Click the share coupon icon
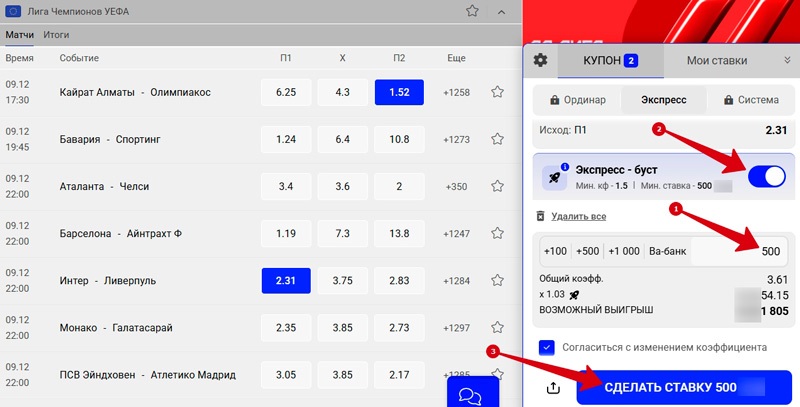This screenshot has height=407, width=800. tap(551, 387)
